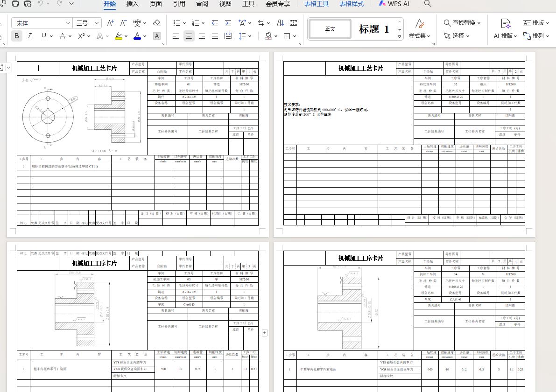Toggle Italic formatting
This screenshot has width=556, height=392.
[x=30, y=36]
